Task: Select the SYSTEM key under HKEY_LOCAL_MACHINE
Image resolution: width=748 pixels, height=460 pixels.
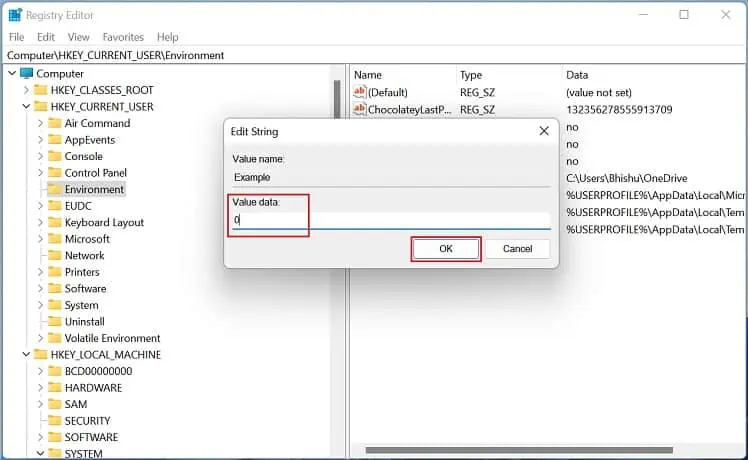Action: pos(83,454)
